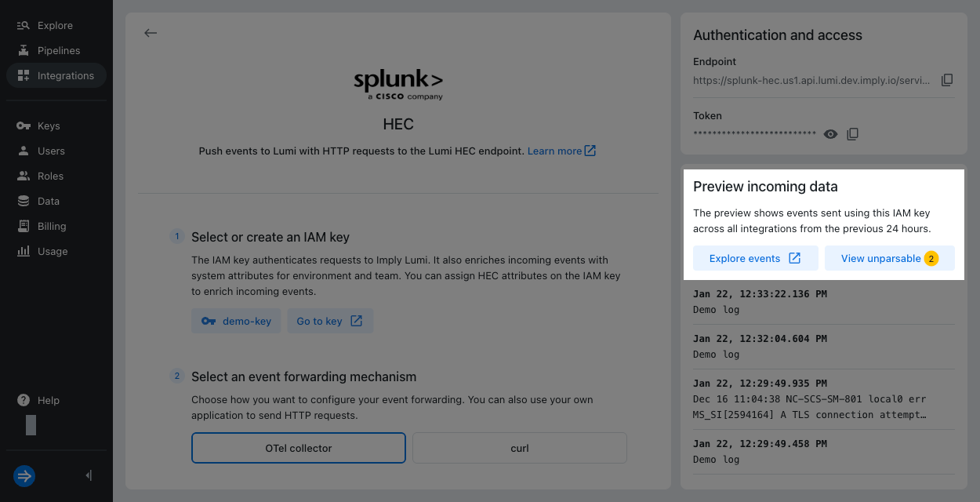Navigate back with the arrow
Screen dimensions: 980x502
pyautogui.click(x=150, y=33)
